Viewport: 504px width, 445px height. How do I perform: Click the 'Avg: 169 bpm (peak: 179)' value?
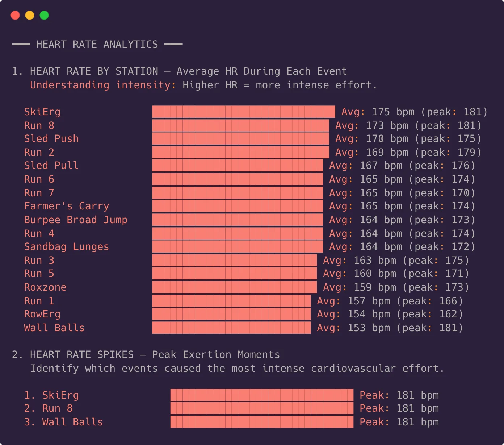(408, 153)
